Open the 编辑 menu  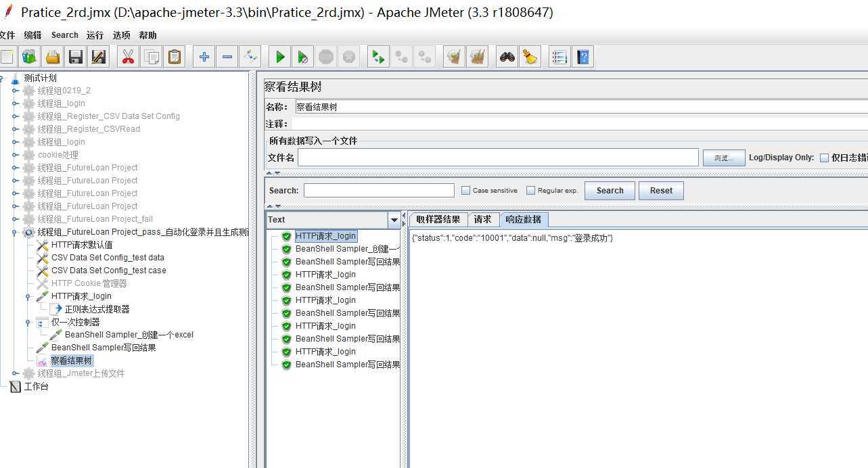pyautogui.click(x=32, y=35)
